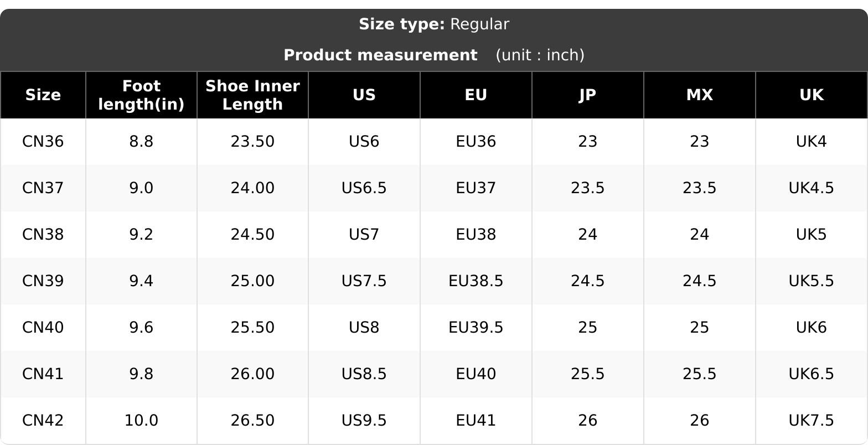Select the EU39.5 cell
The image size is (868, 445).
[476, 328]
